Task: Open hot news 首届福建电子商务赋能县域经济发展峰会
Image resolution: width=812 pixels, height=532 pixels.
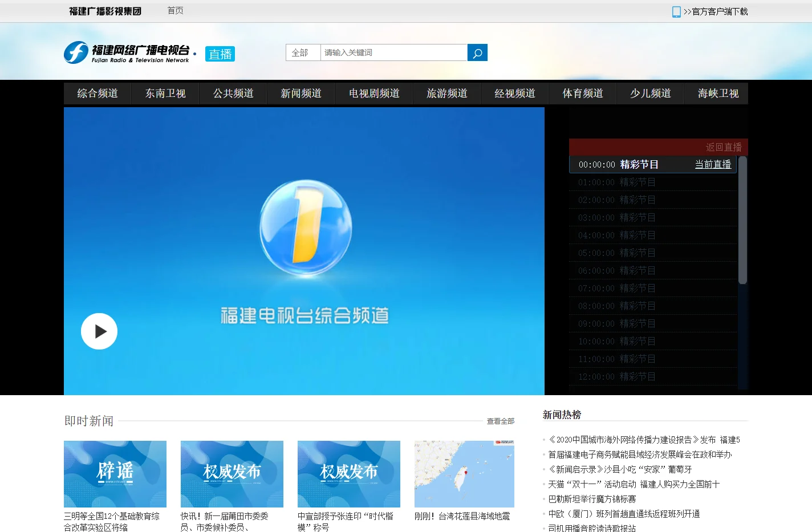Action: pos(640,454)
